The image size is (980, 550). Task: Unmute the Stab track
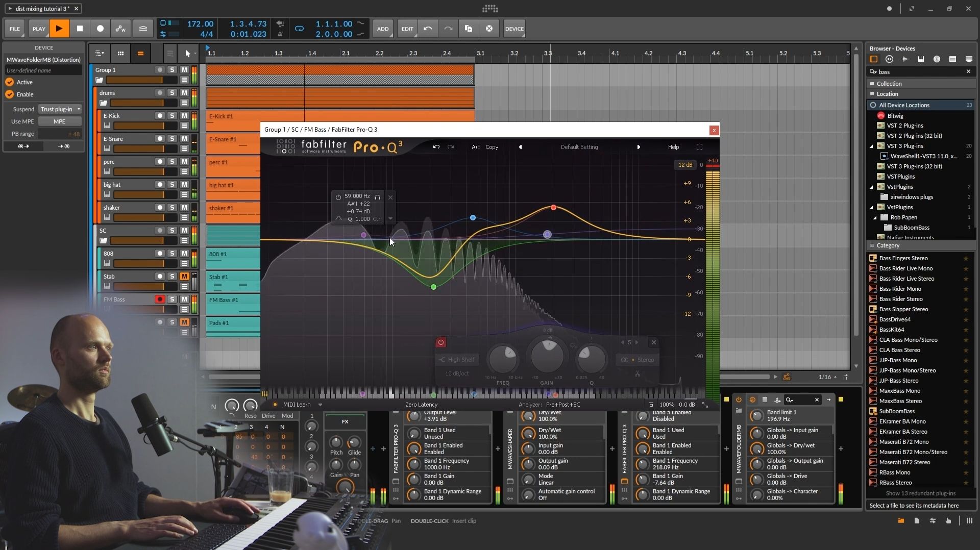184,277
